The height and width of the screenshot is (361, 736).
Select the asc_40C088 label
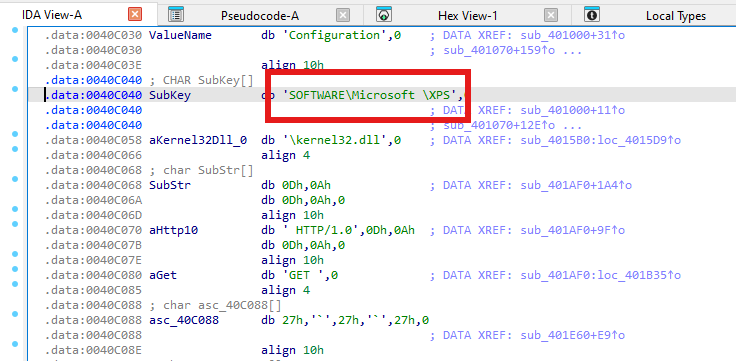pos(184,321)
